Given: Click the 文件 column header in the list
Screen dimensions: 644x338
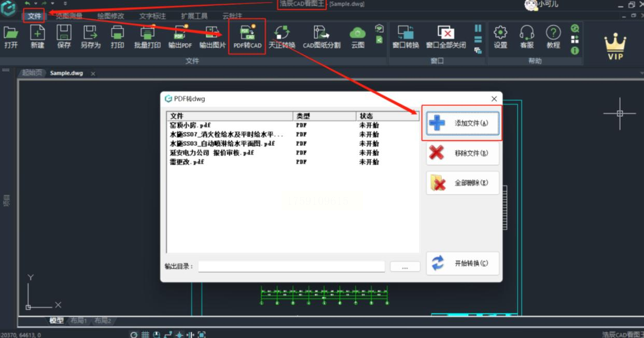Looking at the screenshot, I should 230,116.
